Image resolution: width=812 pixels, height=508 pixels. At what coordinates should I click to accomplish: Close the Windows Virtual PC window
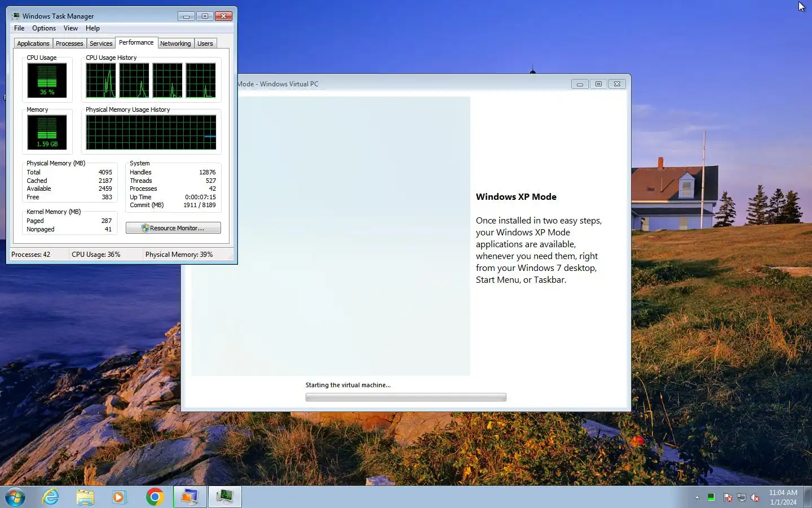click(617, 84)
